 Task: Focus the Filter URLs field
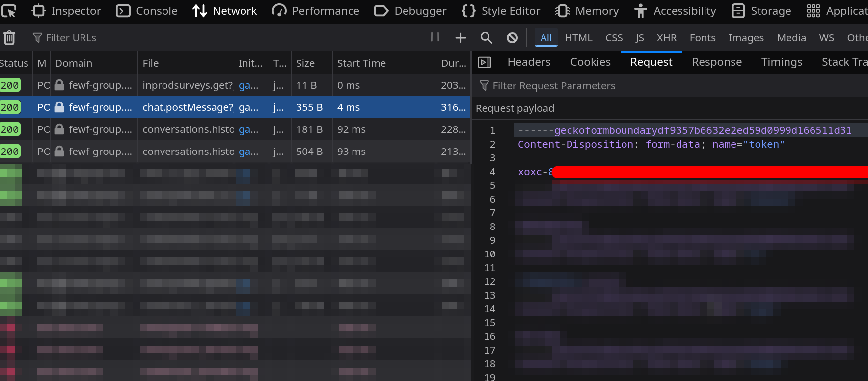click(223, 38)
